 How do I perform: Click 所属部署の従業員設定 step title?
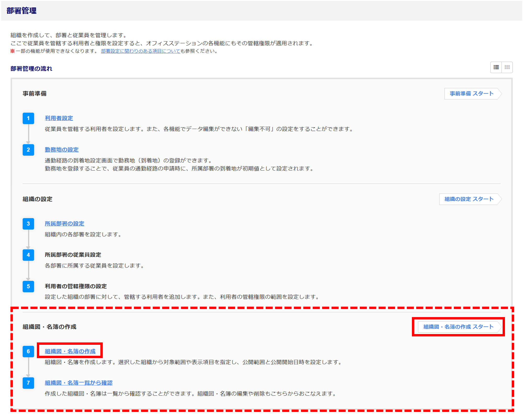(x=73, y=255)
